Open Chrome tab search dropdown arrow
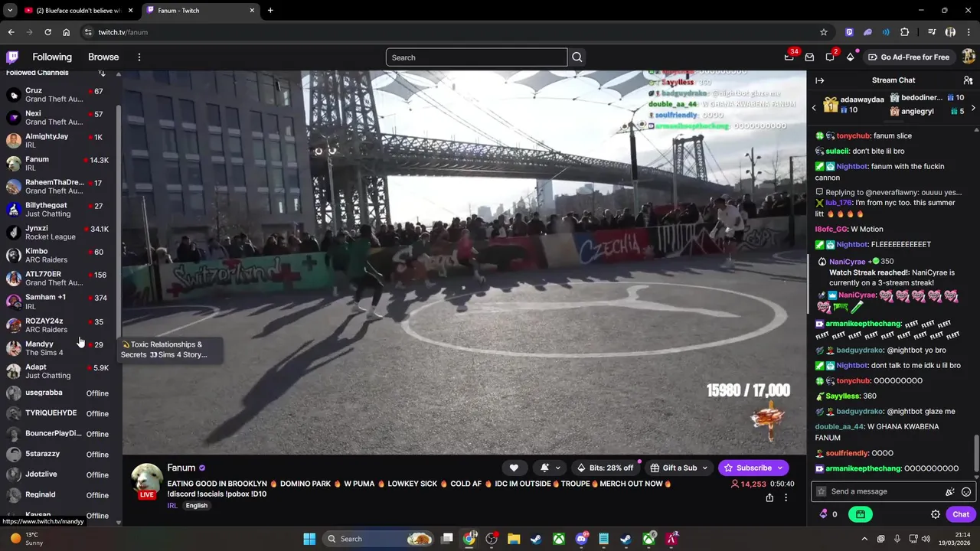 tap(10, 11)
